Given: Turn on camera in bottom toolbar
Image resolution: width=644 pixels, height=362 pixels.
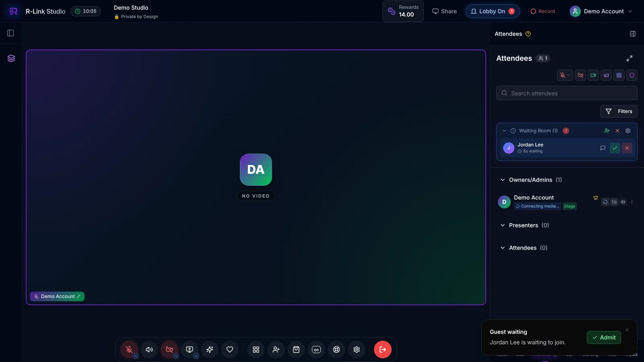Looking at the screenshot, I should coord(169,350).
